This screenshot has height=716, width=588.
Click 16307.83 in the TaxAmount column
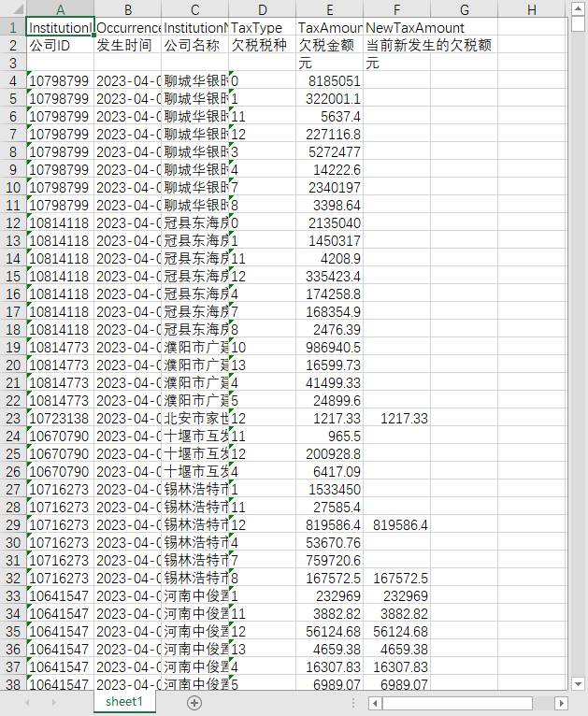tap(330, 667)
